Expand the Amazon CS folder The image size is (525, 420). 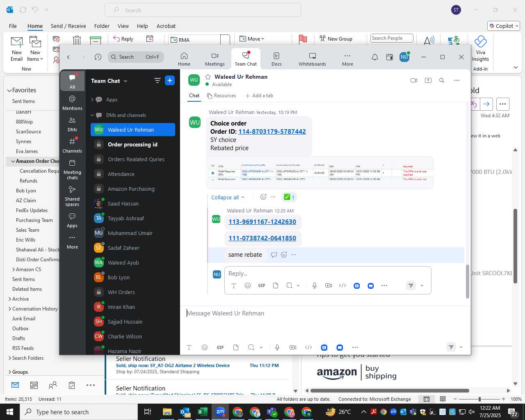click(x=14, y=269)
